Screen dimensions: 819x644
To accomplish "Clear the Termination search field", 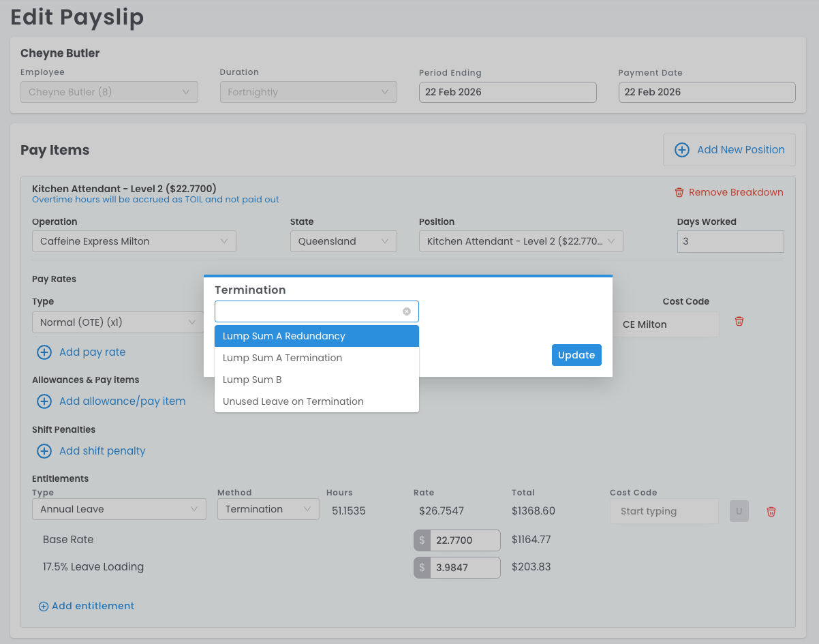I will click(x=407, y=311).
